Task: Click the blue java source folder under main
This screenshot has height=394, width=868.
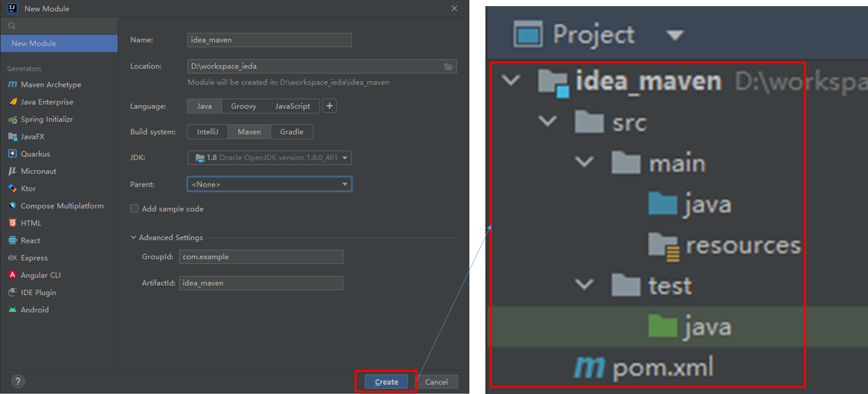Action: point(662,204)
